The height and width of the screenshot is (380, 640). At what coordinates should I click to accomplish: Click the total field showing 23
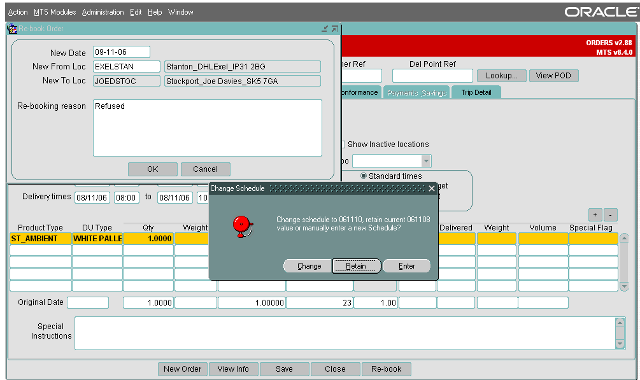[x=320, y=302]
